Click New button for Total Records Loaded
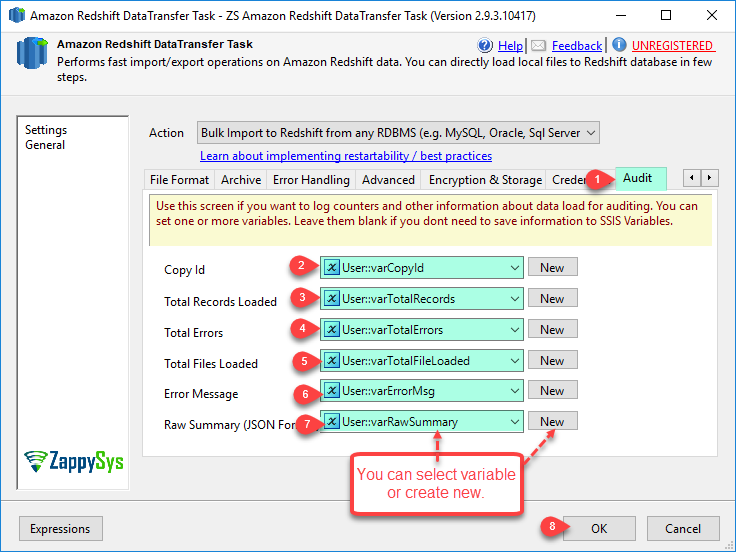Image resolution: width=736 pixels, height=552 pixels. pyautogui.click(x=552, y=298)
